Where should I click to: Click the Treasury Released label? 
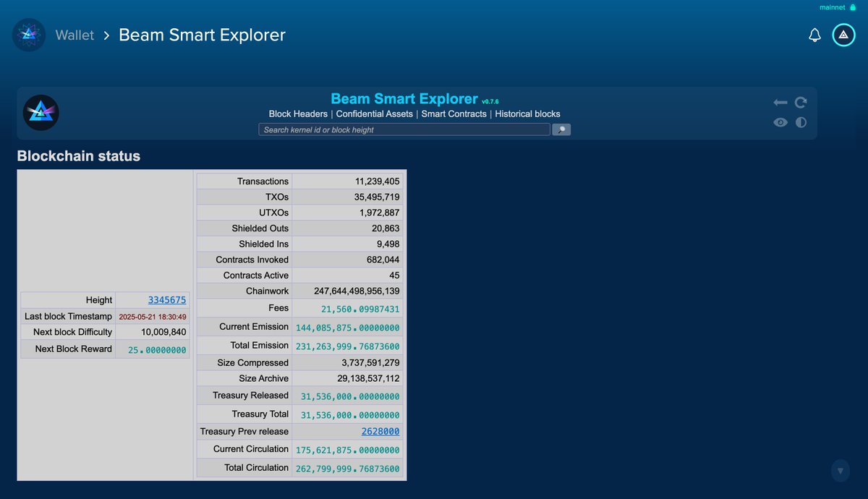tap(250, 396)
